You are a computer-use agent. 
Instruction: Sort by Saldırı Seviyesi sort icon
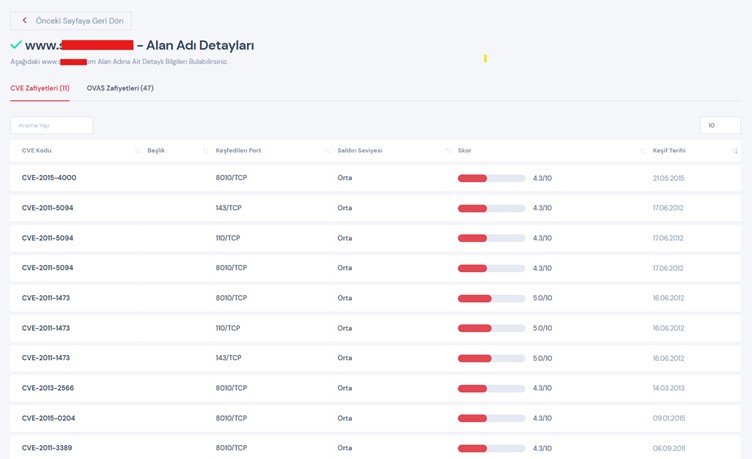[447, 151]
